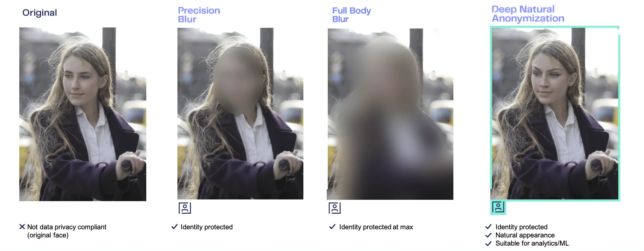Viewport: 644px width, 251px height.
Task: Open the Original photo thumbnail
Action: (x=83, y=114)
